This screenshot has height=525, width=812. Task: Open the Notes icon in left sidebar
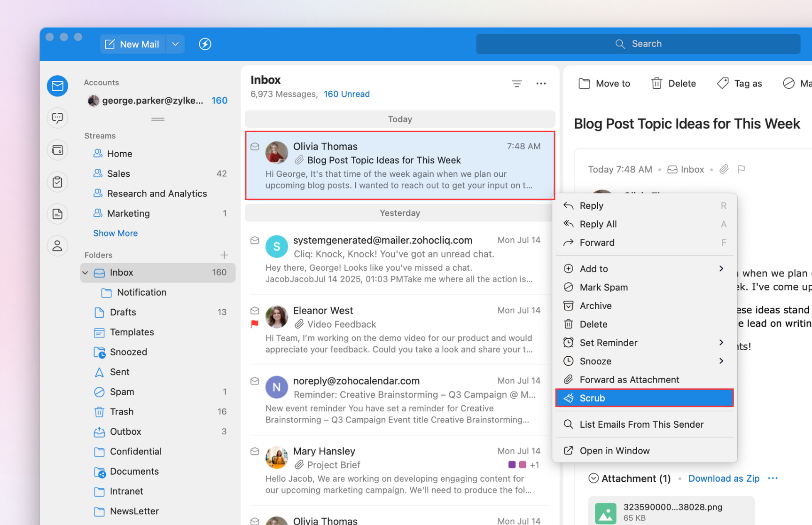(x=57, y=214)
